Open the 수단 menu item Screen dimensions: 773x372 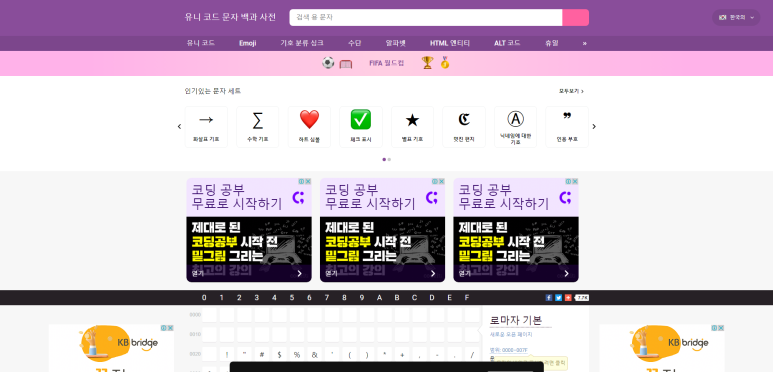(x=354, y=43)
